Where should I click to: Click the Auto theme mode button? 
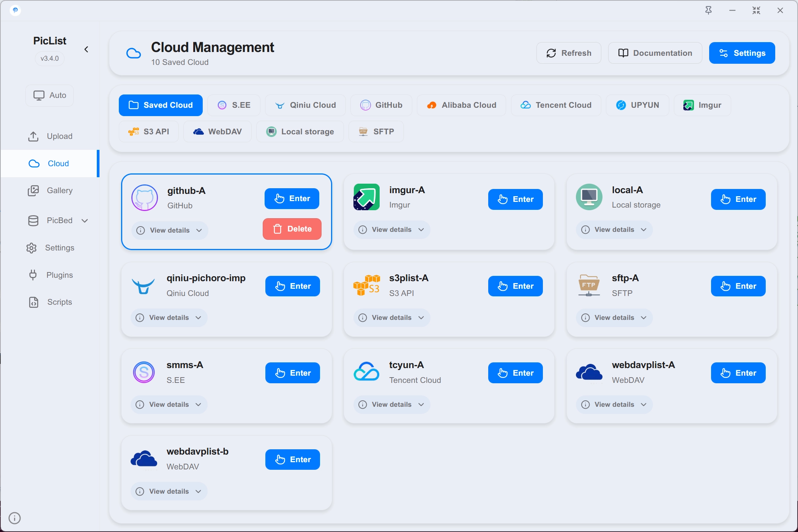point(50,95)
